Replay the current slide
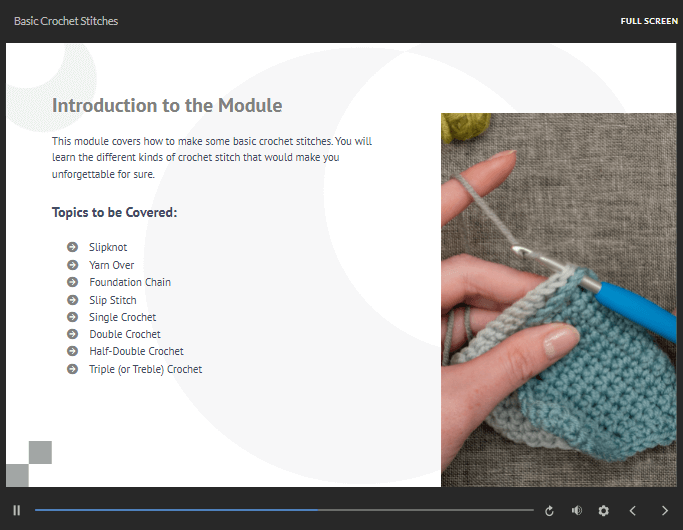Viewport: 683px width, 530px height. [x=549, y=511]
